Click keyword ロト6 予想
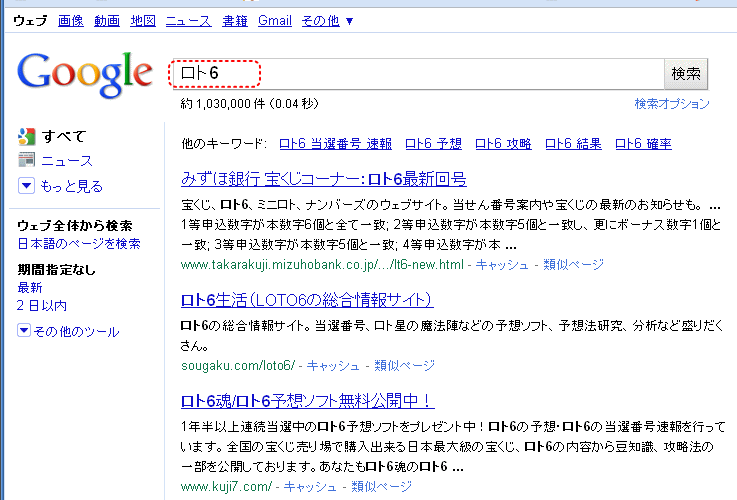 tap(433, 143)
